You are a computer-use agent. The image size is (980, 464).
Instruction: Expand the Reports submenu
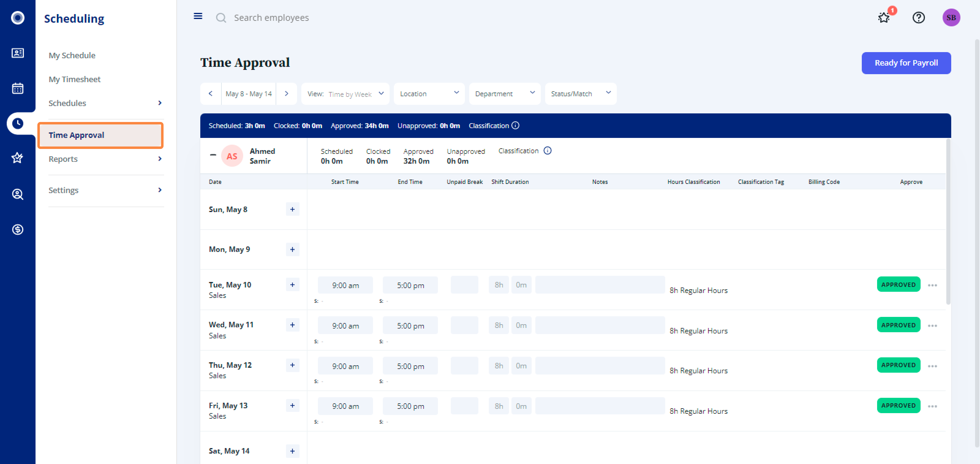(160, 159)
